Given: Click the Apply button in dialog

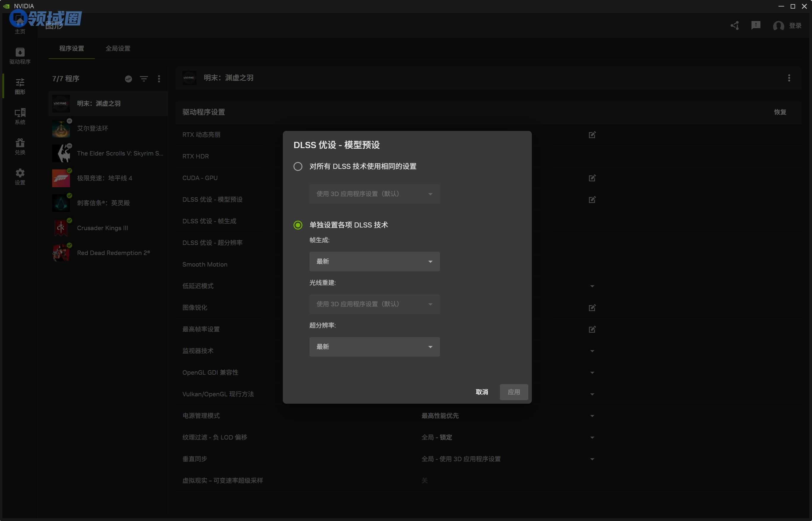Looking at the screenshot, I should click(x=513, y=392).
